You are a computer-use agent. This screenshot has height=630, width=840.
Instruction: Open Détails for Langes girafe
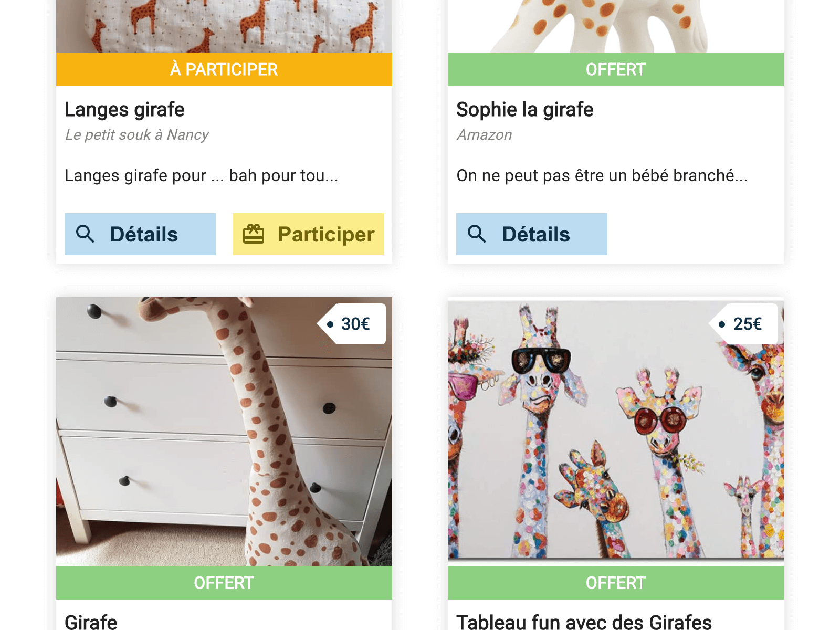(140, 234)
